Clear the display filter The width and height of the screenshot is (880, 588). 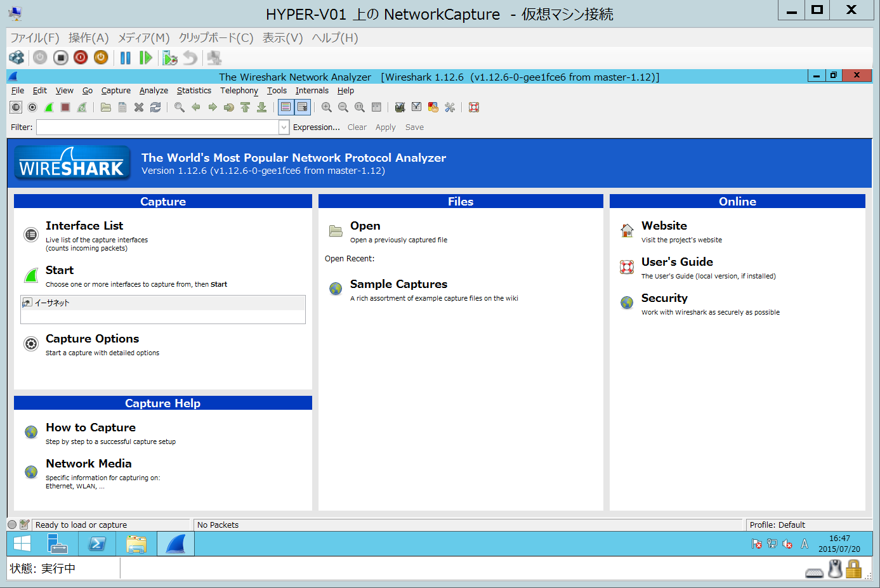pos(357,127)
